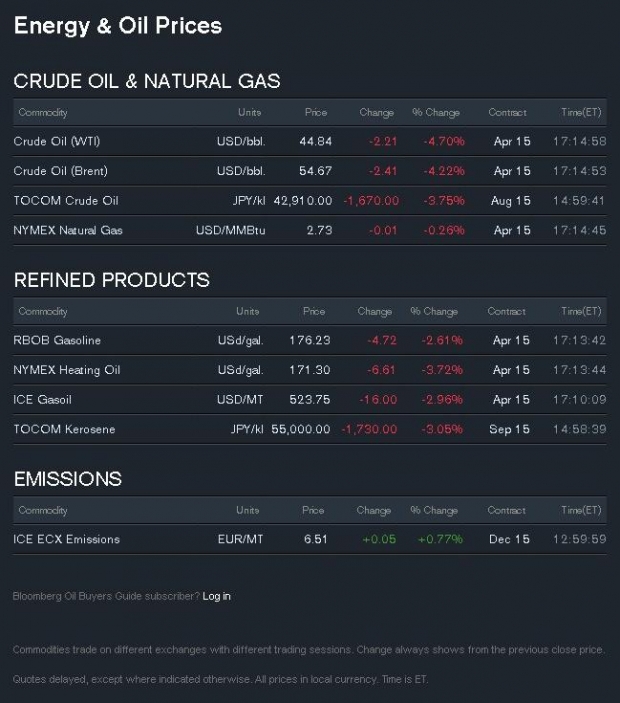Click the NYMEX Natural Gas price 2.73
The height and width of the screenshot is (703, 620).
[319, 230]
